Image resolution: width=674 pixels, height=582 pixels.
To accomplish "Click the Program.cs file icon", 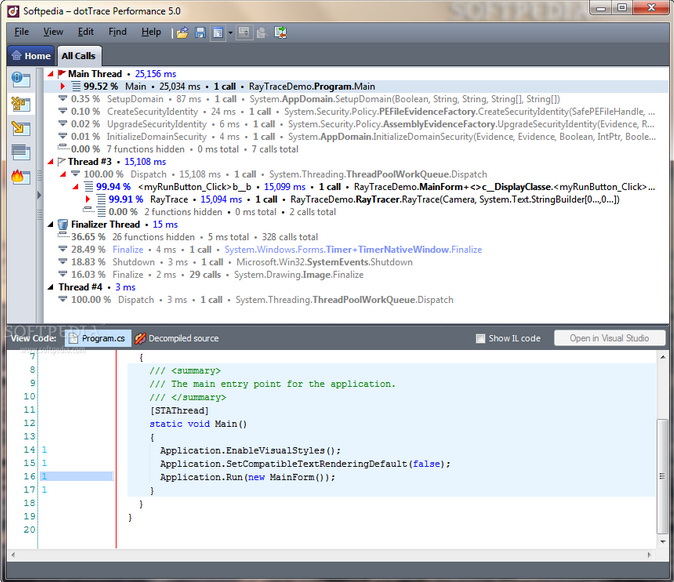I will pyautogui.click(x=74, y=339).
